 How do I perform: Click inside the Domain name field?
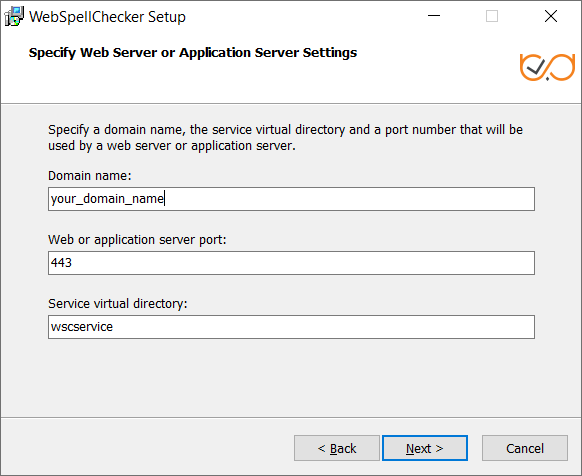coord(291,199)
